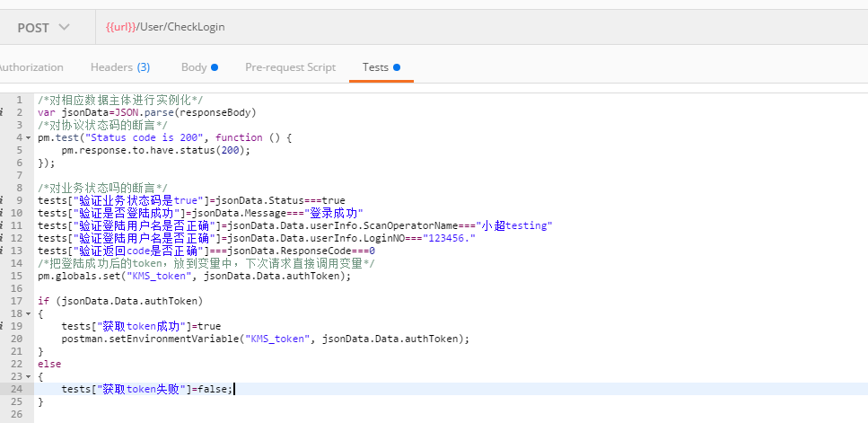Switch to the Body tab
The height and width of the screenshot is (423, 868).
pos(199,67)
